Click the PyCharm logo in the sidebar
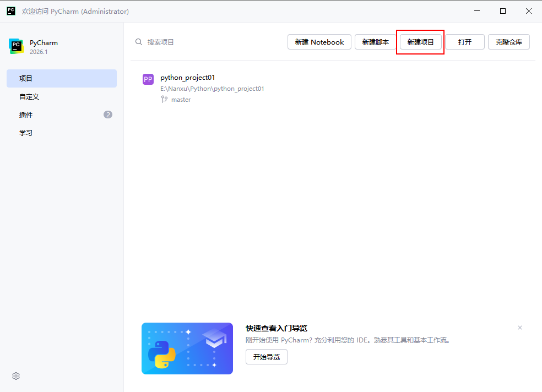The height and width of the screenshot is (392, 542). (x=16, y=46)
